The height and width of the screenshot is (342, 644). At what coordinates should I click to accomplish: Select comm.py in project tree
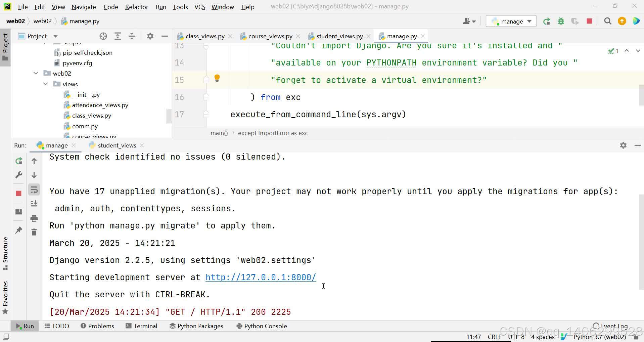tap(85, 126)
